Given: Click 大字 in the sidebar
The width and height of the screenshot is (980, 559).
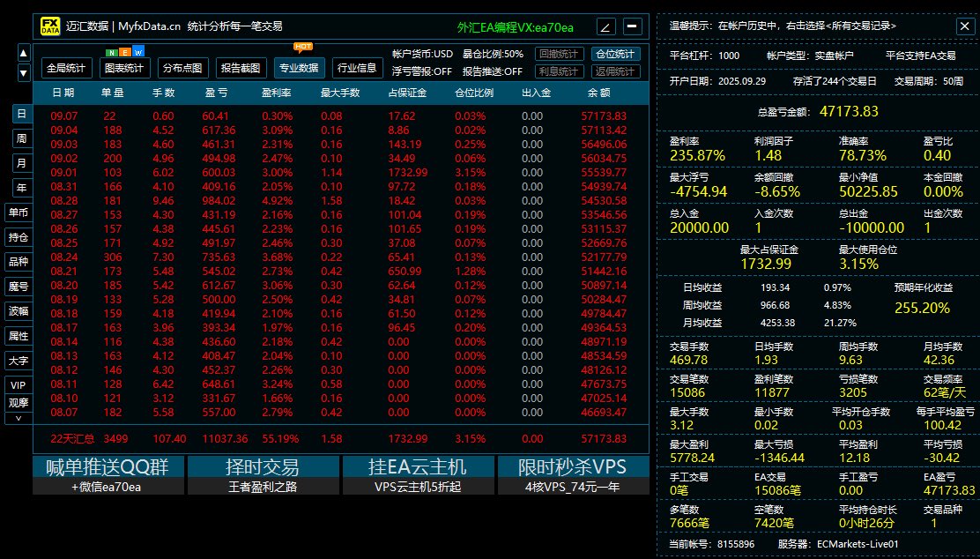Looking at the screenshot, I should (x=19, y=360).
